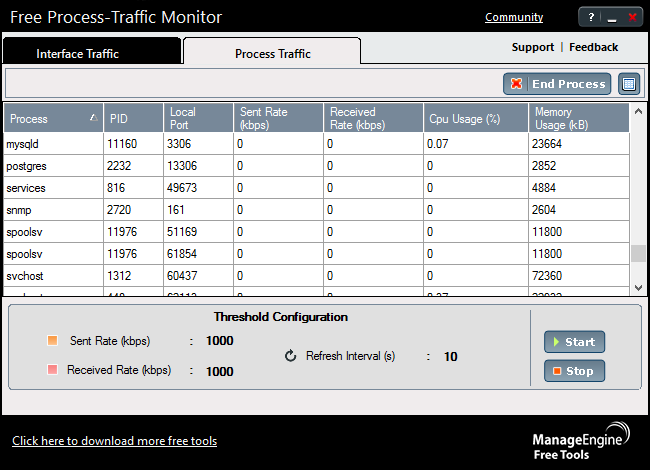This screenshot has width=650, height=470.
Task: Sort by Cpu Usage (%) header
Action: click(475, 118)
